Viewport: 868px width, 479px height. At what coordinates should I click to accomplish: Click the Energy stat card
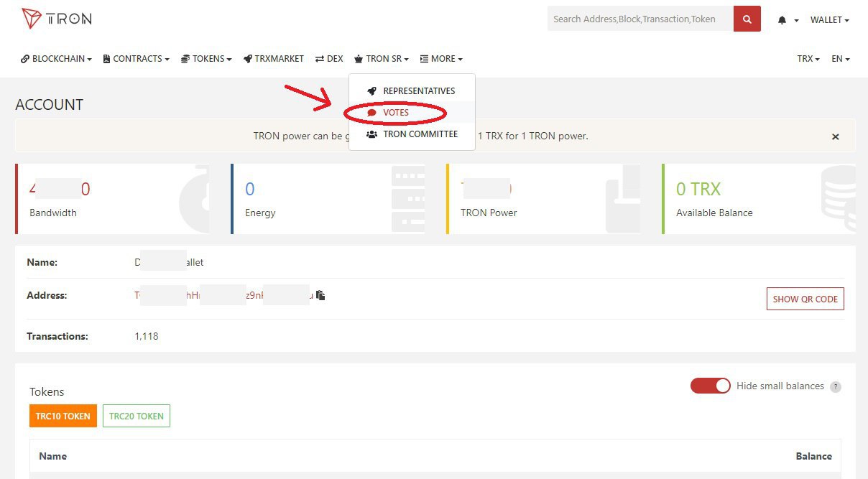[328, 198]
